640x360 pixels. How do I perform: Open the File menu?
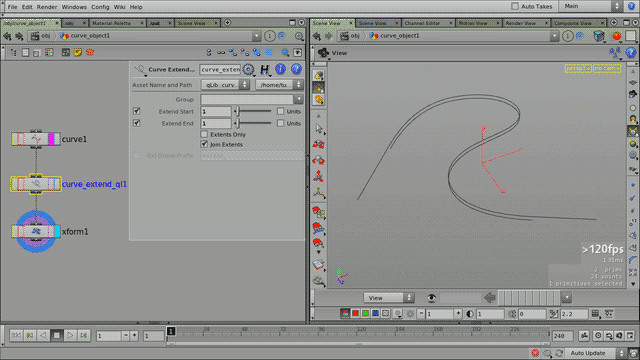12,7
